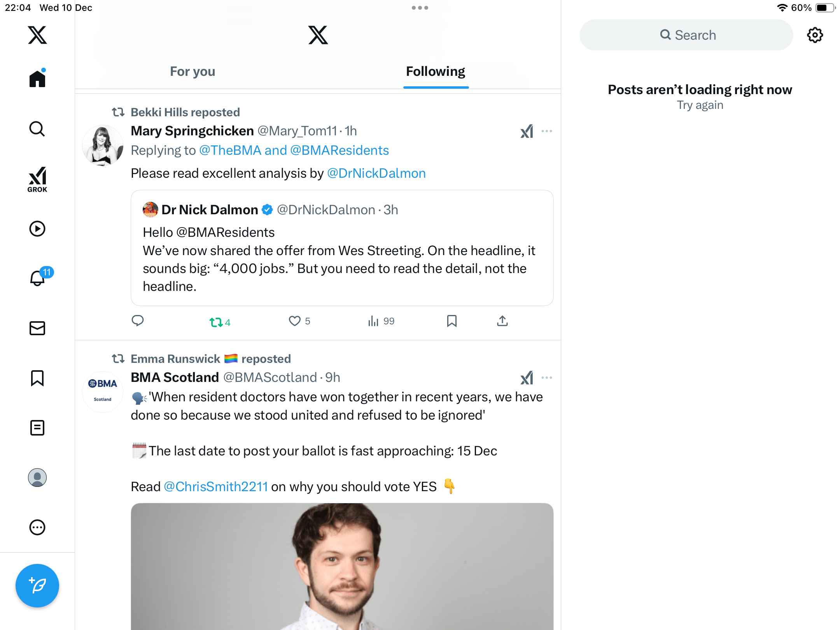840x630 pixels.
Task: Tap the compose new post button
Action: 37,585
